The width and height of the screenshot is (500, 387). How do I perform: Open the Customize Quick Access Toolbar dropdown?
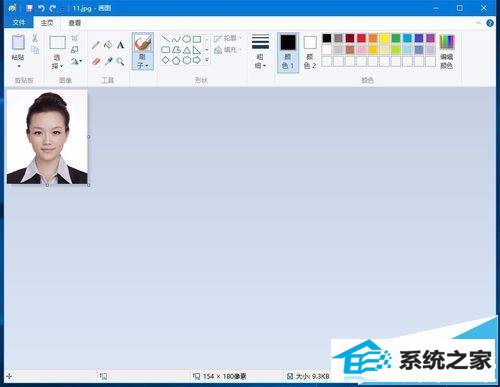63,9
